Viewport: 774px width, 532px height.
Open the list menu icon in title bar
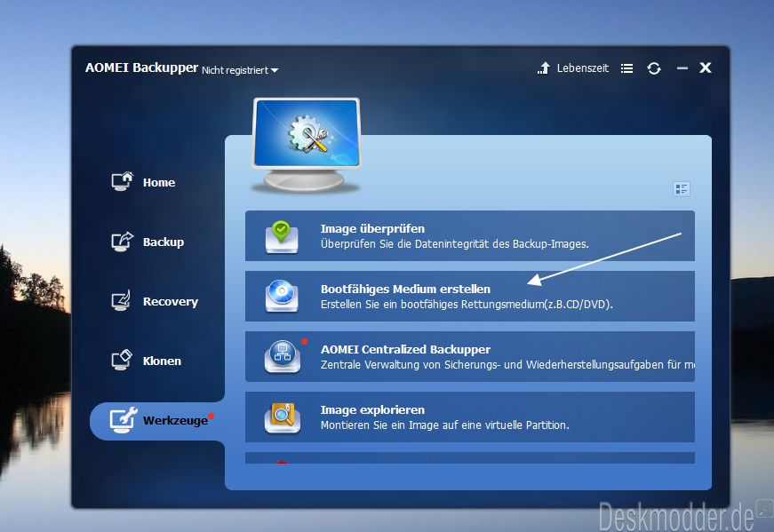point(626,68)
